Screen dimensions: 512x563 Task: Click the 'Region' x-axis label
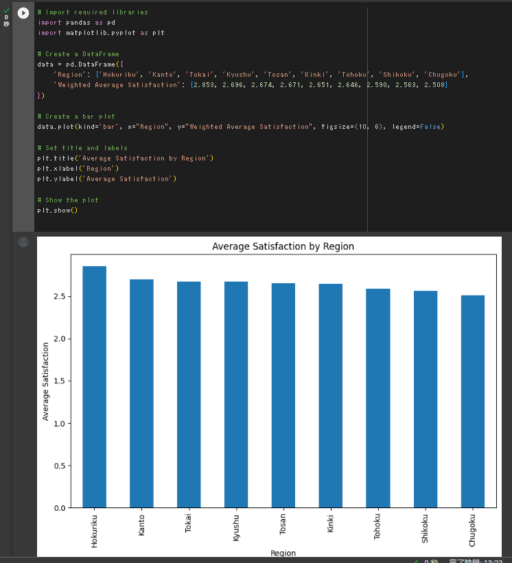tap(283, 553)
